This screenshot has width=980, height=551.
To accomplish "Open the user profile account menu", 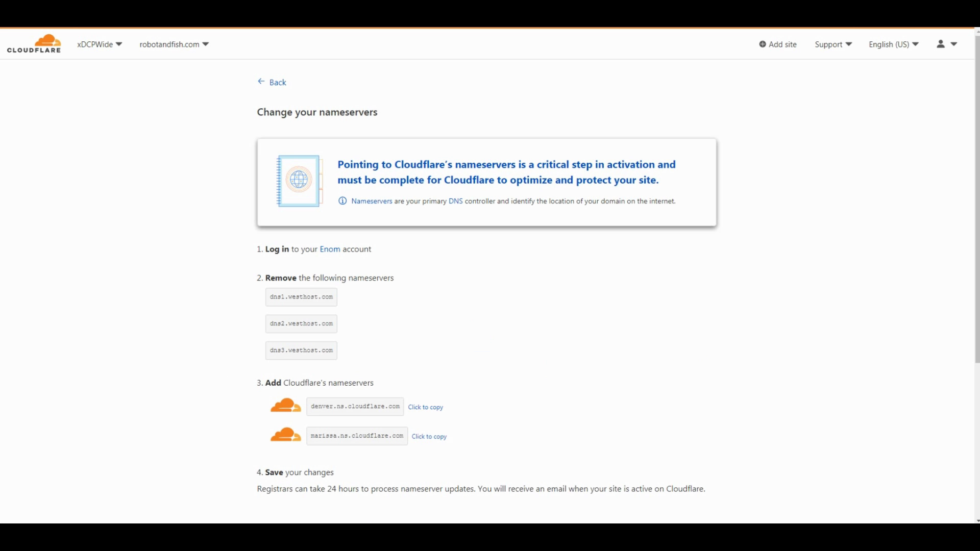I will tap(946, 44).
